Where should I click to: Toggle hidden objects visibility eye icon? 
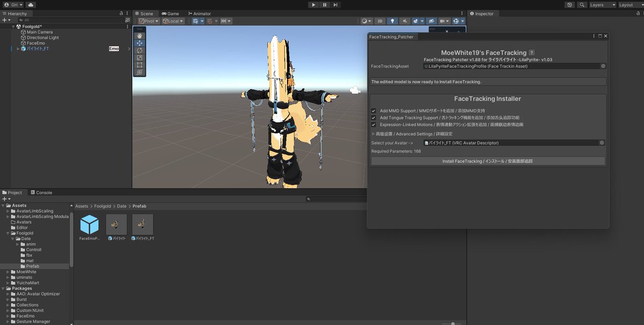tap(431, 21)
